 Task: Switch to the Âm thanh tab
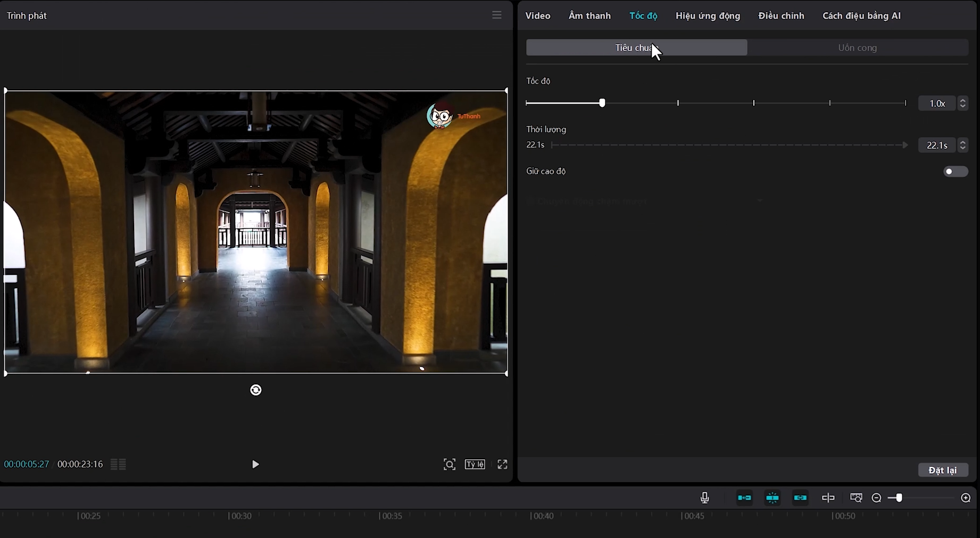coord(589,16)
